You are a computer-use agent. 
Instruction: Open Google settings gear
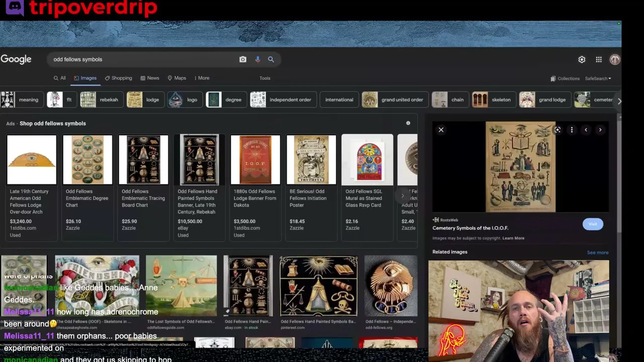(x=582, y=59)
